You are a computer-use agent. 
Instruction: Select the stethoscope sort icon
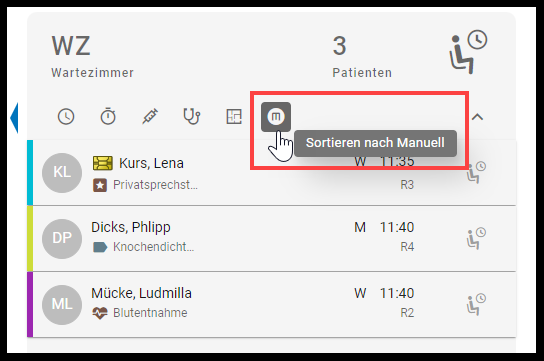tap(192, 116)
